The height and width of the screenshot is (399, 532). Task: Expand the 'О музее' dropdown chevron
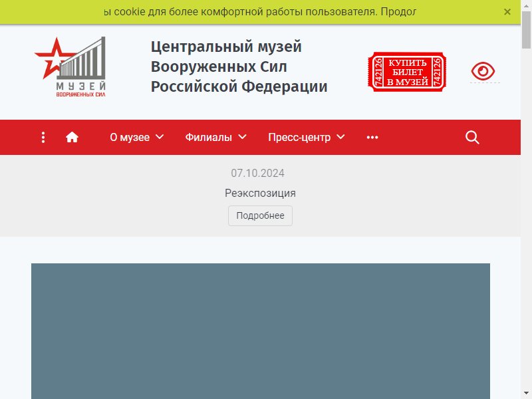pyautogui.click(x=160, y=137)
